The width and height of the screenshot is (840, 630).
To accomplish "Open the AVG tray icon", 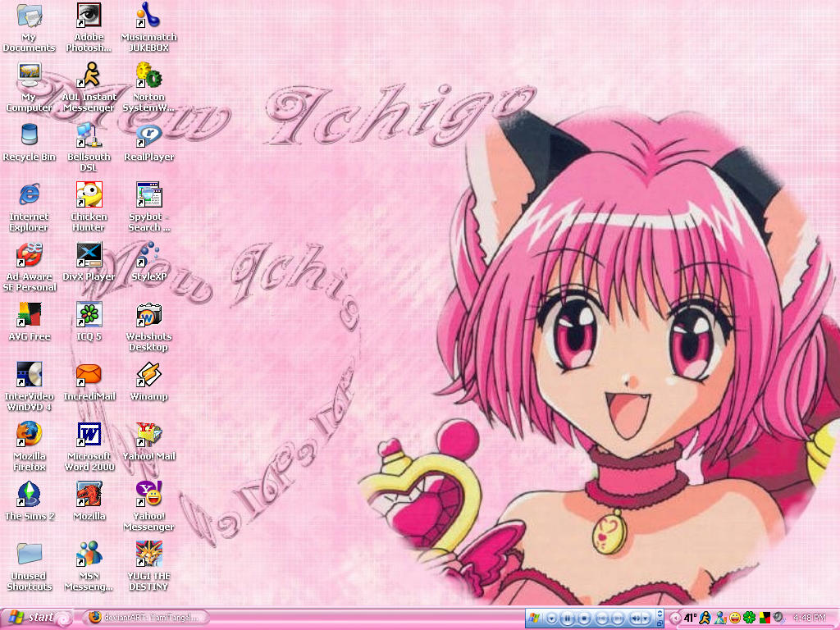I will pyautogui.click(x=765, y=618).
